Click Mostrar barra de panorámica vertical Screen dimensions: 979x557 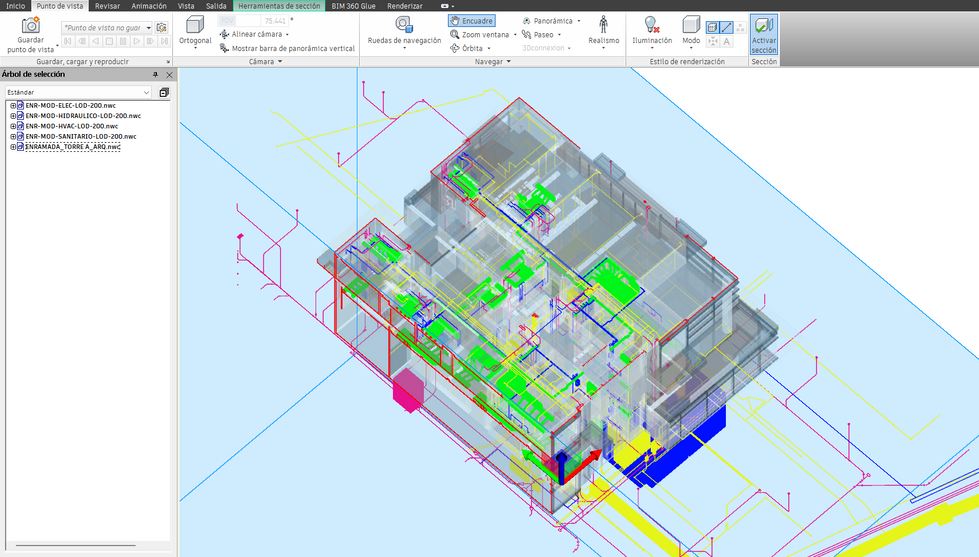[287, 48]
